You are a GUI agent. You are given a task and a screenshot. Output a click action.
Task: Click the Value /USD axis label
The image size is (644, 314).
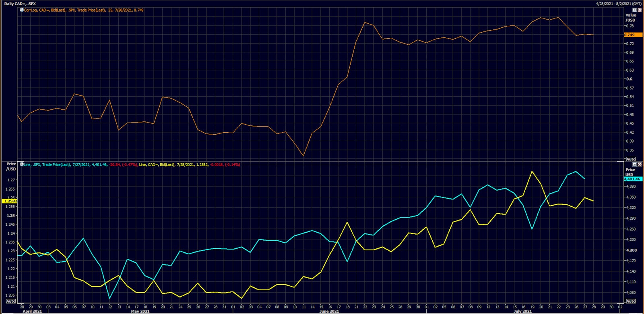click(x=631, y=17)
